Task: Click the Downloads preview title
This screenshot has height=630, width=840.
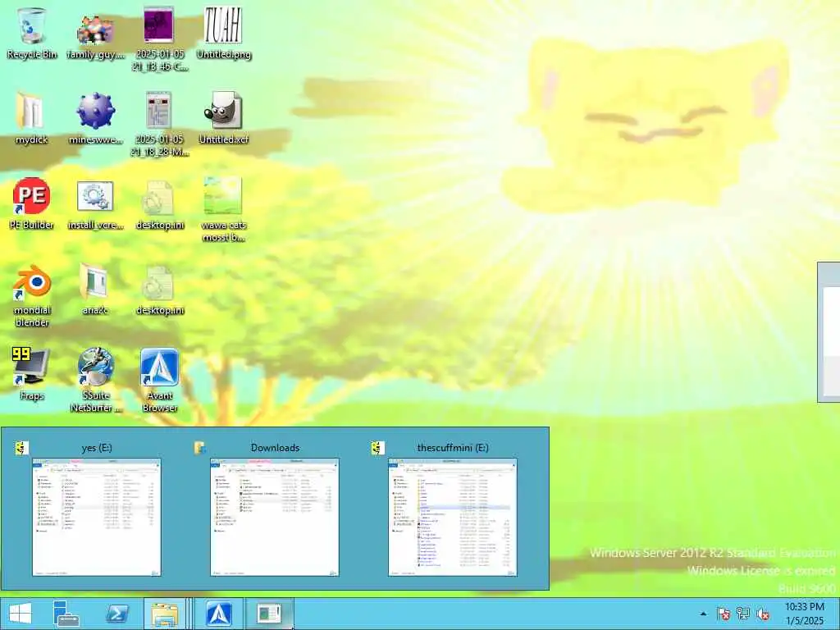Action: pos(275,448)
